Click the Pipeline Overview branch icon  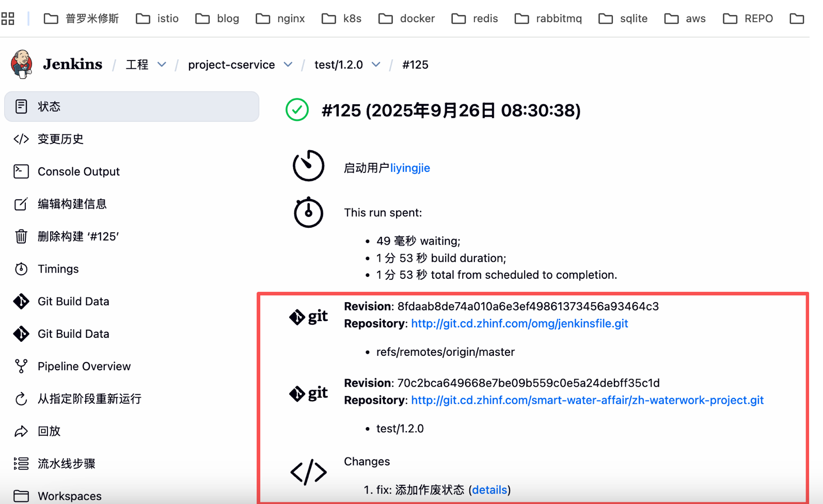pos(21,366)
